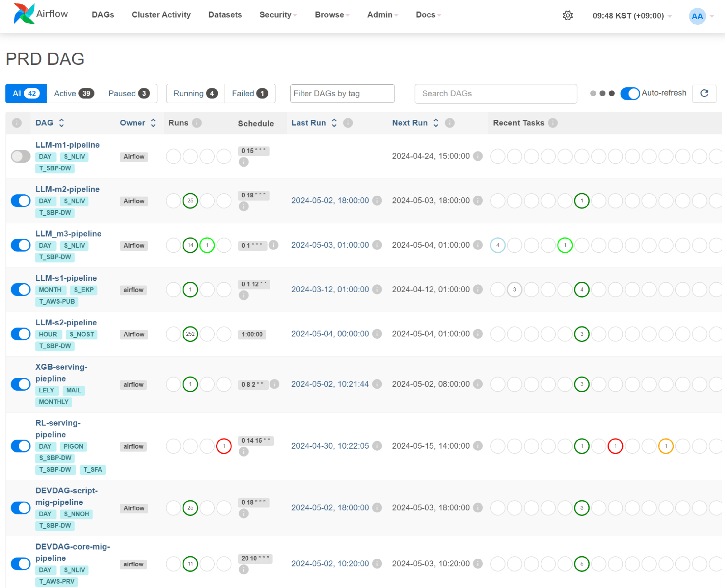Click the orange task status circle for RL-serving-pipeline
The width and height of the screenshot is (727, 588).
pyautogui.click(x=665, y=446)
